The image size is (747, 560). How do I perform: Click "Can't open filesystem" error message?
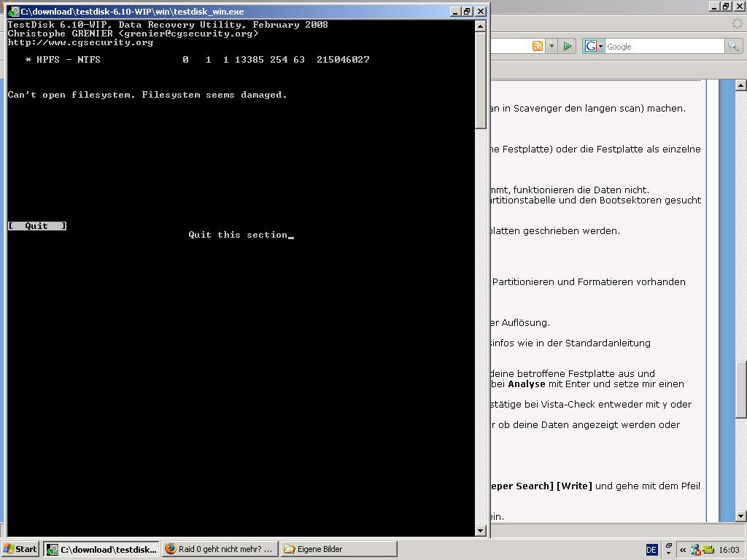[x=147, y=95]
